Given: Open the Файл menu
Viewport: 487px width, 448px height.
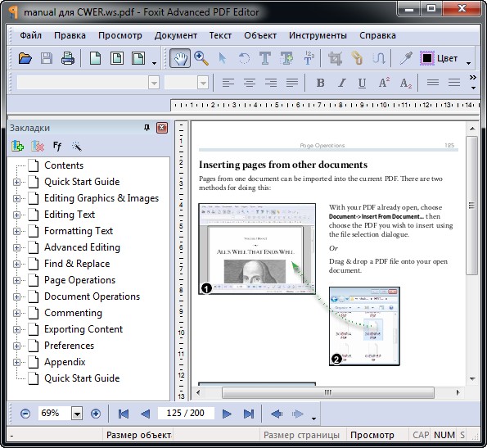Looking at the screenshot, I should click(31, 35).
